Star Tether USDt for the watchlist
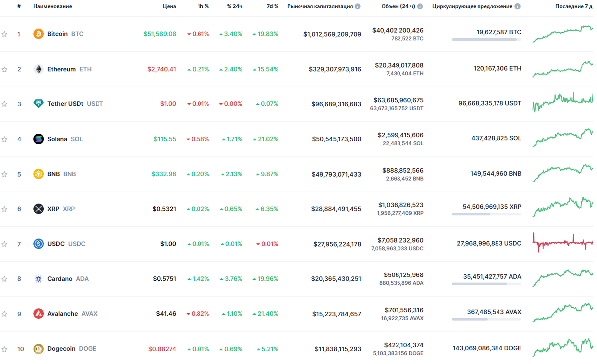The width and height of the screenshot is (597, 364). 4,104
